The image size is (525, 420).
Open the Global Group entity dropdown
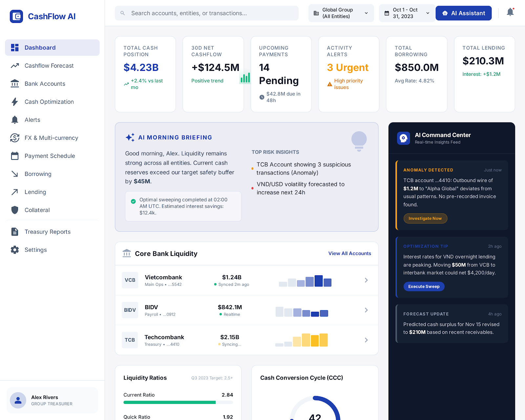[x=341, y=13]
